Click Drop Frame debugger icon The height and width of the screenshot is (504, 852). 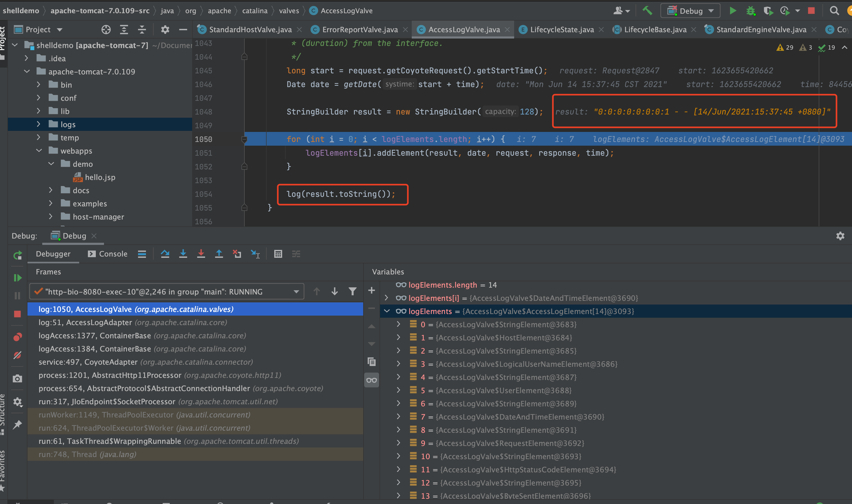[237, 254]
